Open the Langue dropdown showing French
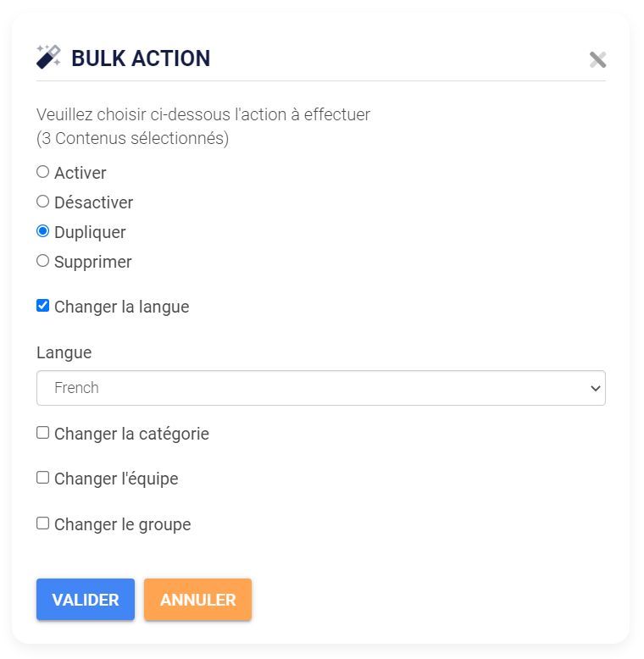The image size is (644, 659). [x=321, y=388]
